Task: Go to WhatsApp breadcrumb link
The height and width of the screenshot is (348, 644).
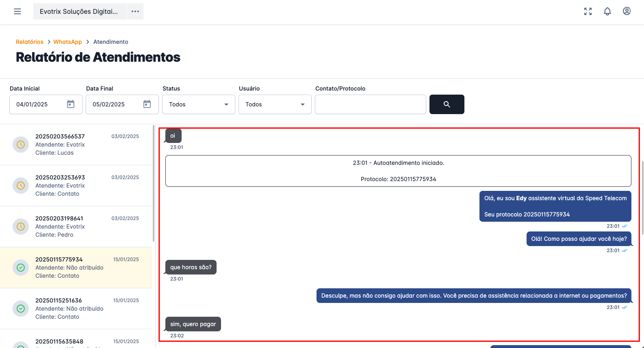Action: (67, 42)
